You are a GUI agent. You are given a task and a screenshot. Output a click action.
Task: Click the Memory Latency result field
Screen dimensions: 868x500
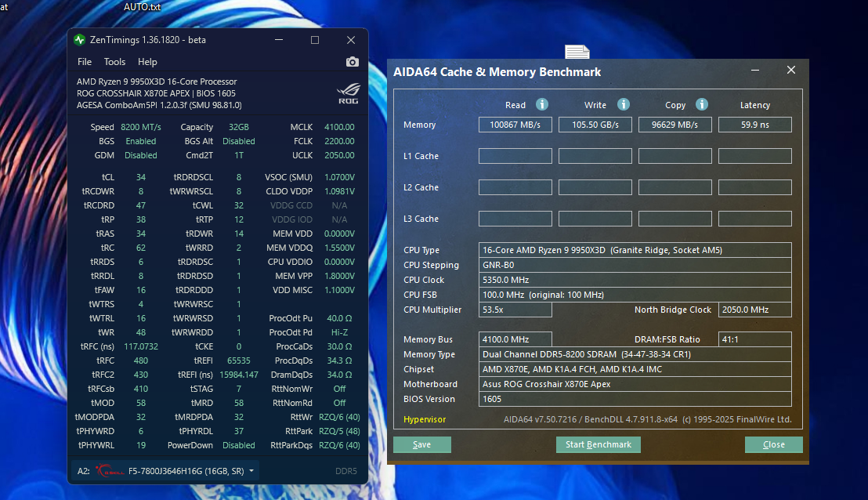(754, 125)
